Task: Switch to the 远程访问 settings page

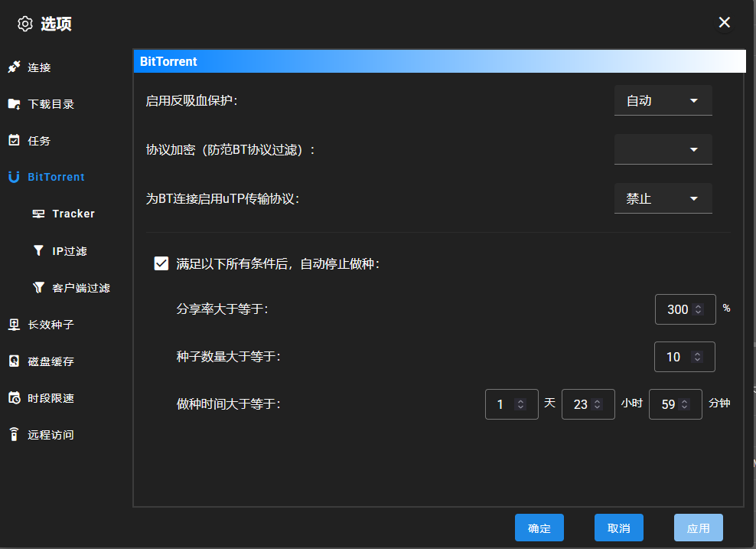Action: point(51,435)
